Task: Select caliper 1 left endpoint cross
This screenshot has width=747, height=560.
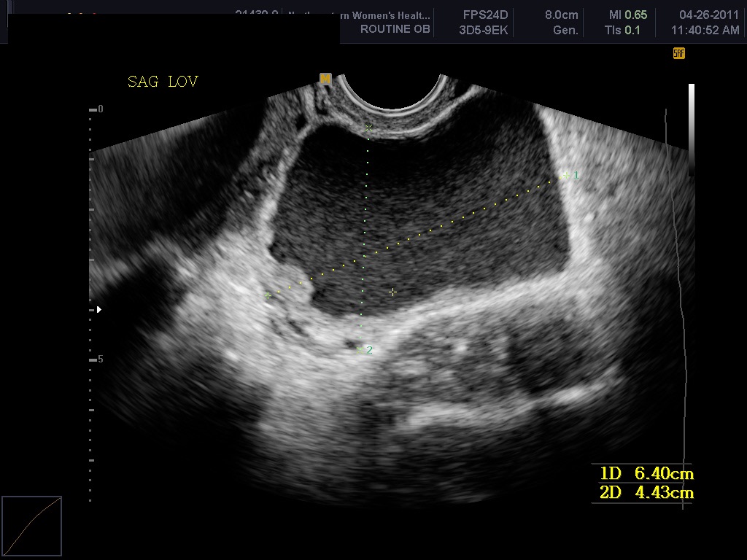Action: [x=268, y=295]
